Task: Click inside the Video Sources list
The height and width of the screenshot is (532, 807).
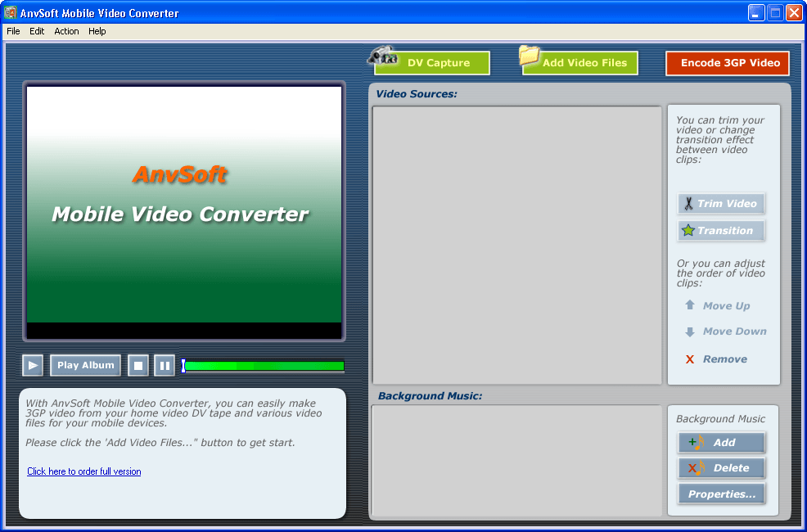Action: click(516, 245)
